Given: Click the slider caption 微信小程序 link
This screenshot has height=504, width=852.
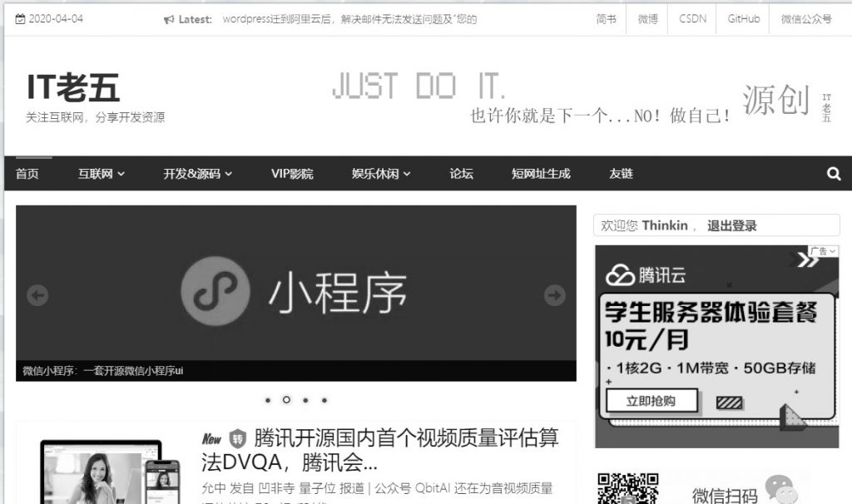Looking at the screenshot, I should point(103,371).
